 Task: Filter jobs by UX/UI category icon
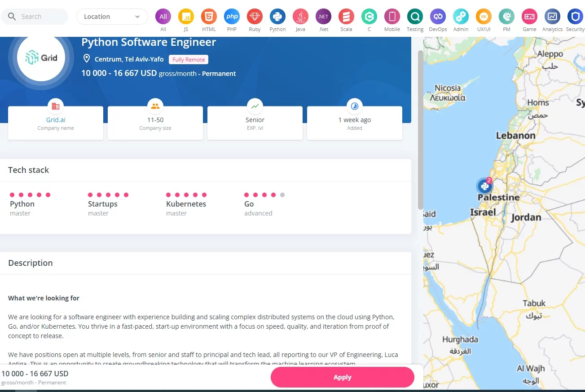tap(484, 17)
